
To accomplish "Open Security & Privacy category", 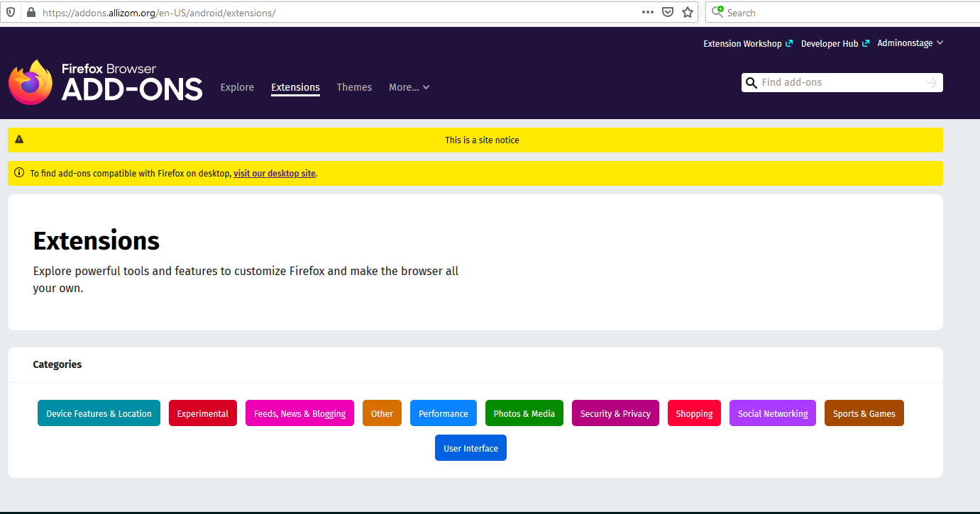I will coord(615,413).
